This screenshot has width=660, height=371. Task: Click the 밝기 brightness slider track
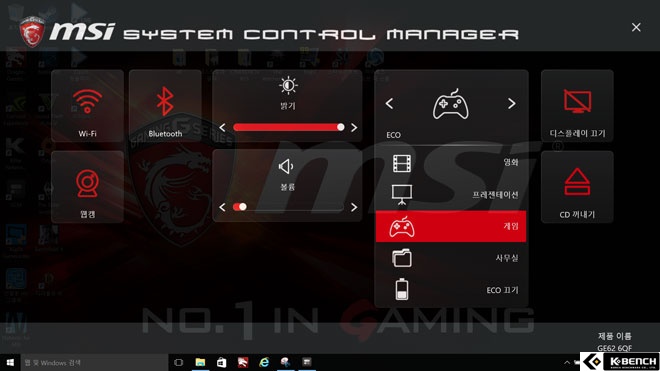click(x=288, y=127)
